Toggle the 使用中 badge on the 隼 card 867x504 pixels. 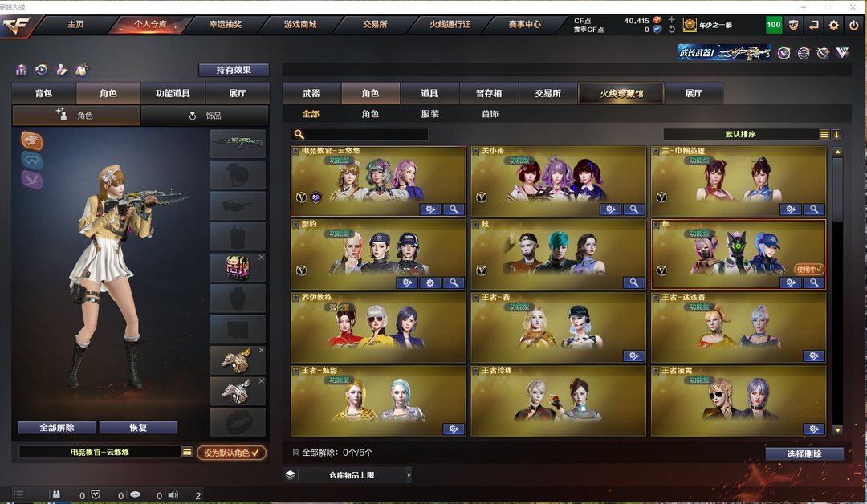coord(809,269)
